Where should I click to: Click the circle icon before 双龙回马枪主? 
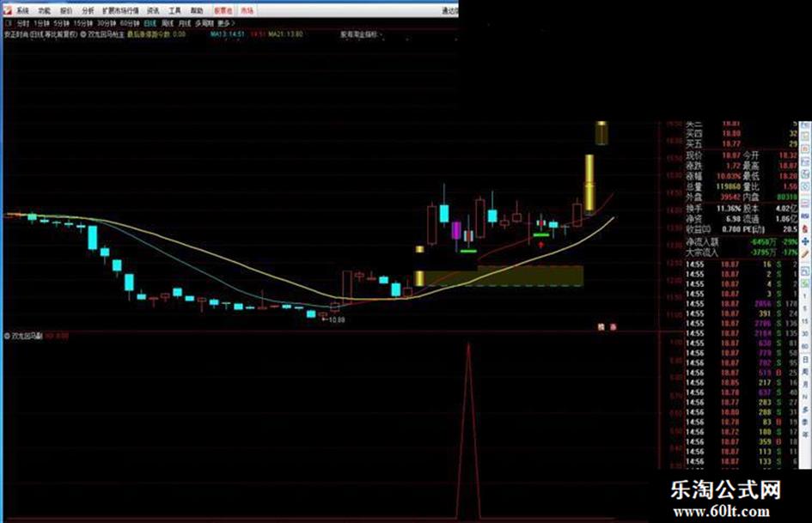click(82, 34)
